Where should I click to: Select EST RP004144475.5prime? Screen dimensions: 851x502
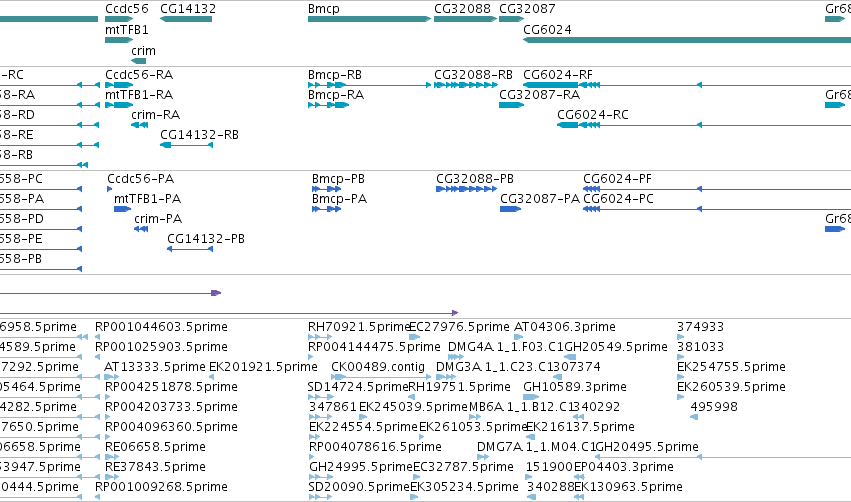[374, 347]
